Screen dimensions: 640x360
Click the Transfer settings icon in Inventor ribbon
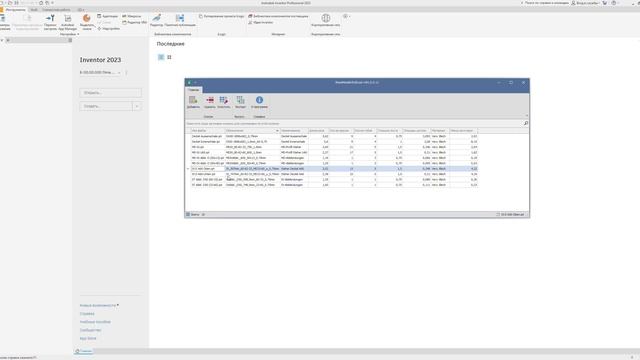[50, 18]
